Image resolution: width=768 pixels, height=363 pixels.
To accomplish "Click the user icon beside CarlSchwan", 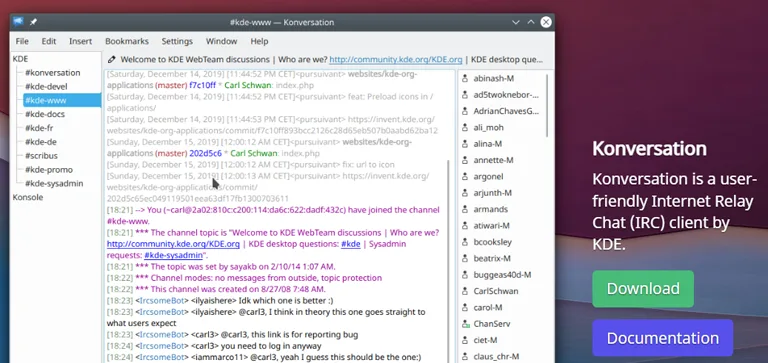I will point(465,291).
